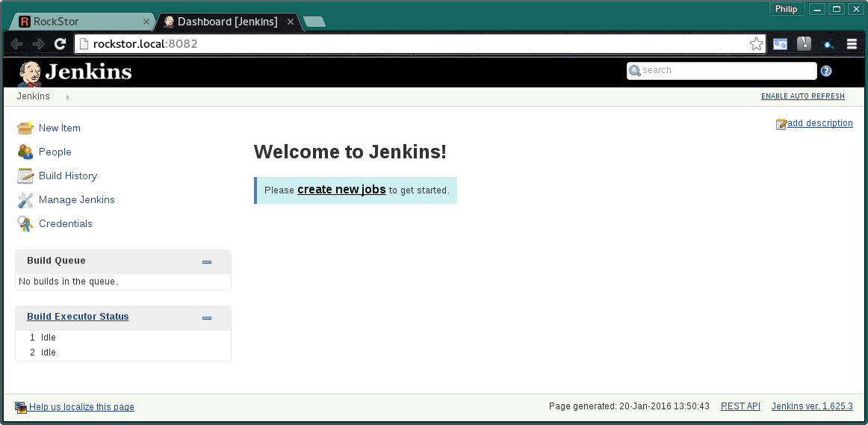Collapse the Build Executor Status panel

click(x=207, y=318)
